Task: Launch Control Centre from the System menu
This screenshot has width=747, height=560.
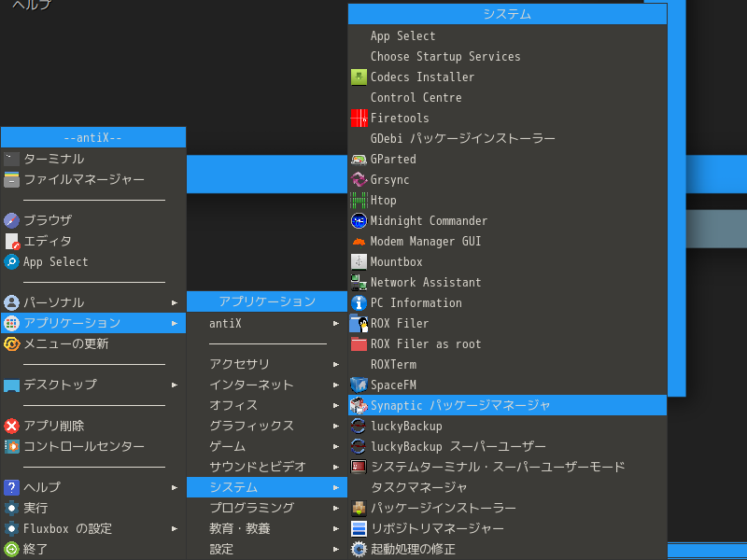Action: point(507,97)
